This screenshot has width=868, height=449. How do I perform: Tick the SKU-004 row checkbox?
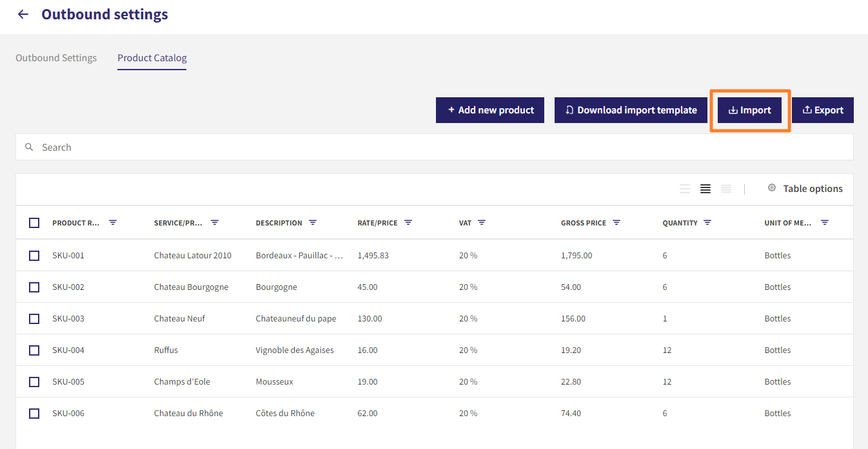(x=34, y=350)
